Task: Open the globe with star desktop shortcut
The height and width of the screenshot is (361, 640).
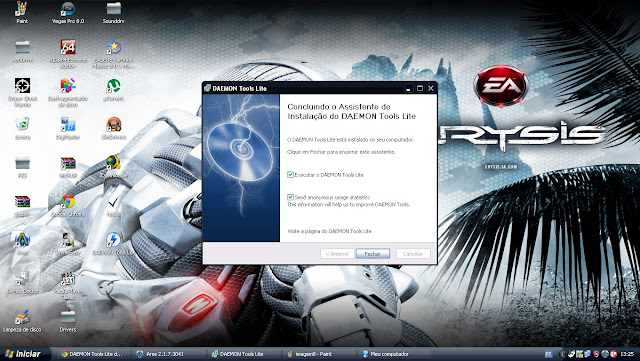Action: pyautogui.click(x=113, y=163)
